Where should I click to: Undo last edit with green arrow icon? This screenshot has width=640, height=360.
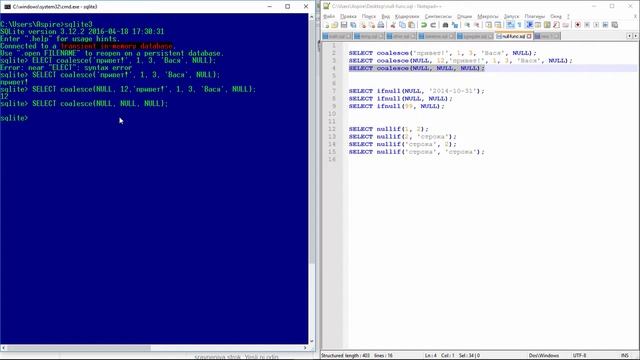click(x=424, y=25)
